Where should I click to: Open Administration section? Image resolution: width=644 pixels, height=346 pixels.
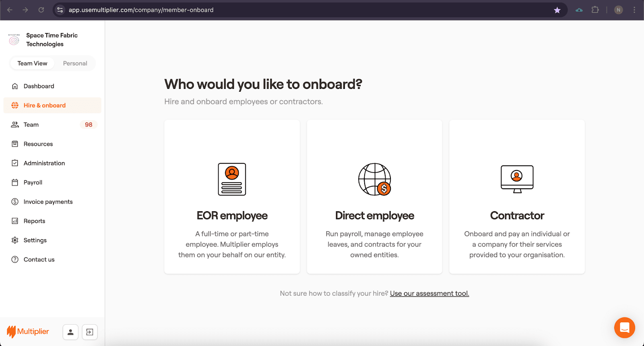[x=52, y=163]
